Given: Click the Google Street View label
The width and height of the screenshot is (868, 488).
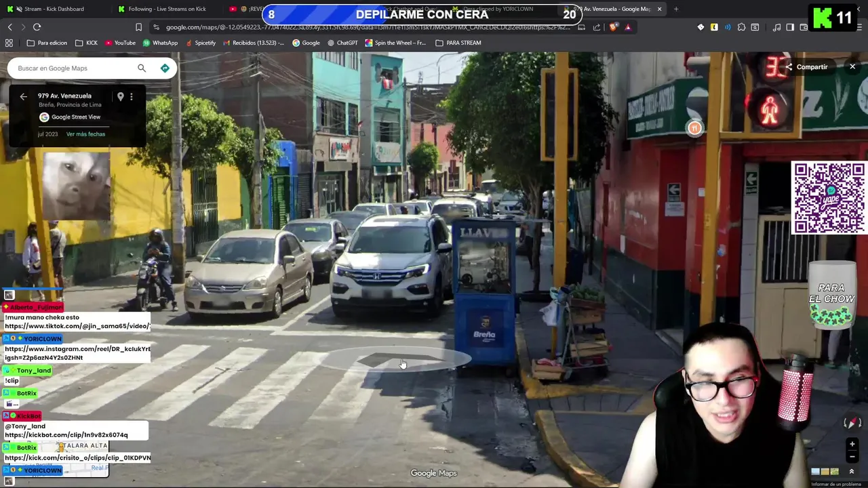Looking at the screenshot, I should coord(76,117).
